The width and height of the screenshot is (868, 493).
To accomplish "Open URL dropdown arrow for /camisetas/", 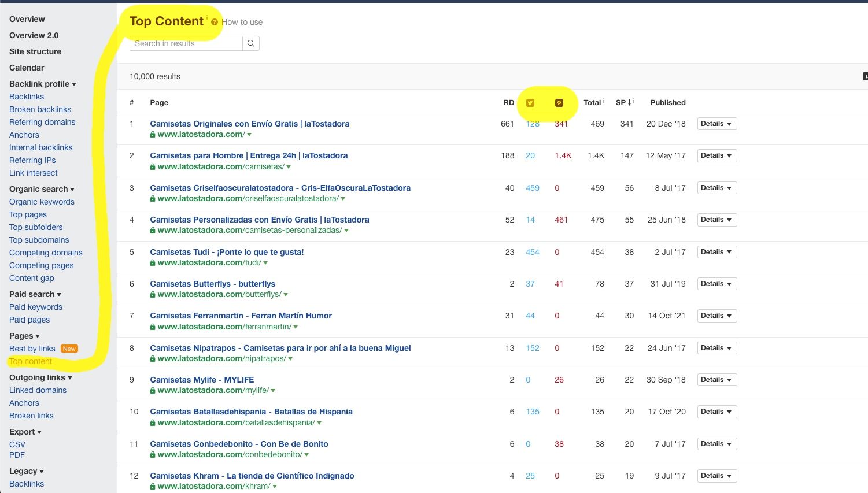I will point(289,167).
